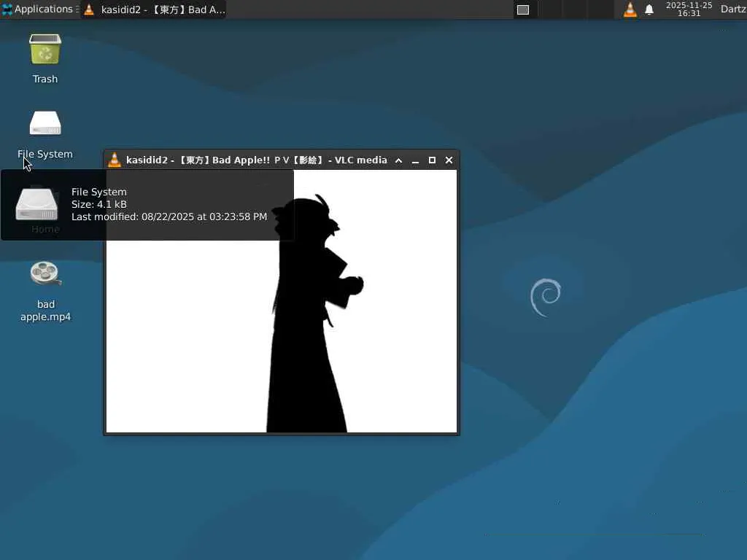Viewport: 747px width, 560px height.
Task: Click the Trash label under the trash icon
Action: (x=45, y=79)
